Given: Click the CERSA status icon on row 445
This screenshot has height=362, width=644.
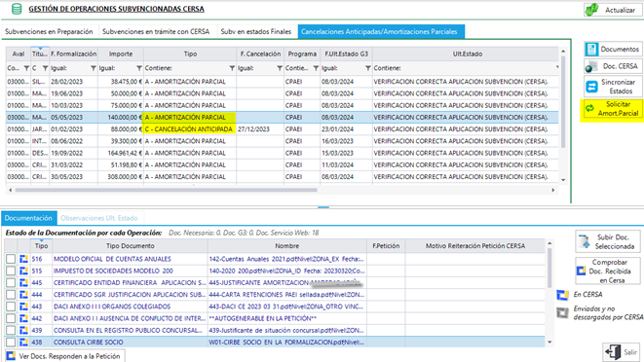Looking at the screenshot, I should pyautogui.click(x=23, y=283).
